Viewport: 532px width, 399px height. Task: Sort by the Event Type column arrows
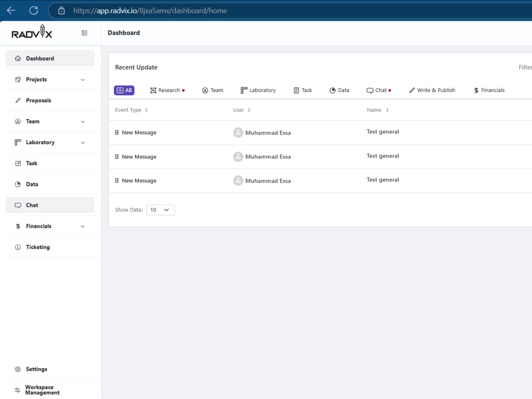[146, 110]
